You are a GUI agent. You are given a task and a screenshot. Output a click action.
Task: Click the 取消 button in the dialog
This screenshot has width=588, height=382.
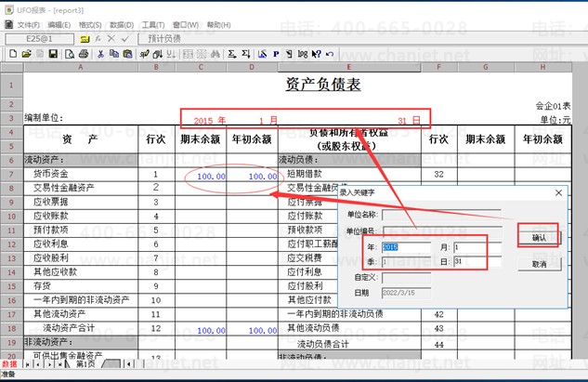pos(540,264)
